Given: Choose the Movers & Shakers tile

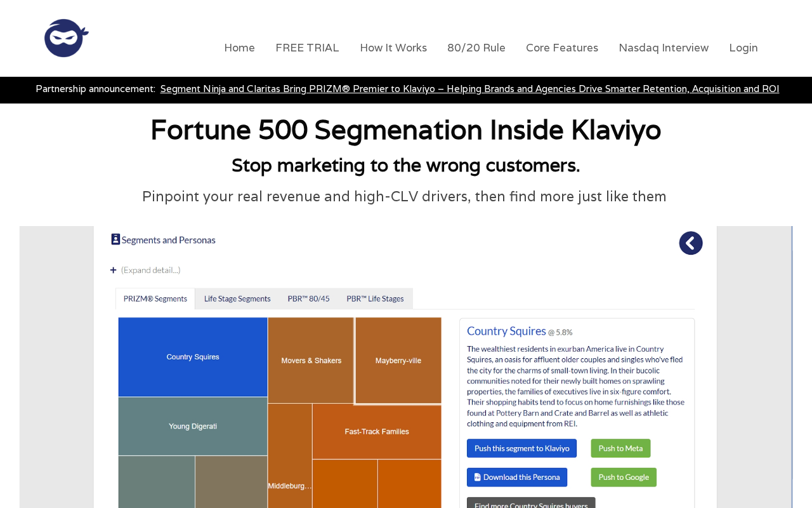Looking at the screenshot, I should (x=311, y=360).
